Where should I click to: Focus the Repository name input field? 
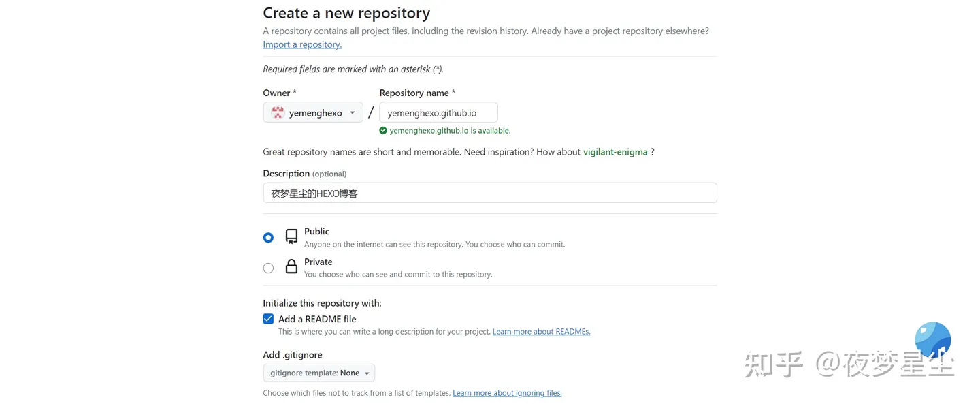[x=438, y=113]
